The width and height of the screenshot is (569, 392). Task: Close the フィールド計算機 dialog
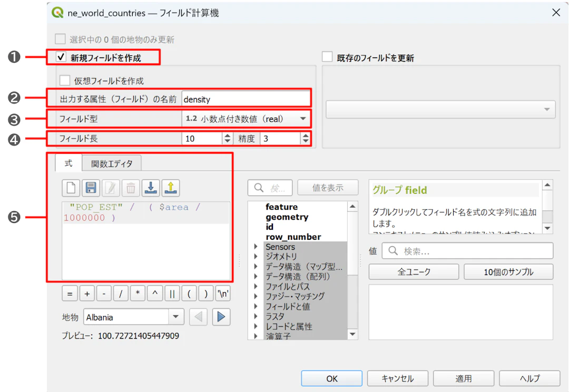[556, 13]
